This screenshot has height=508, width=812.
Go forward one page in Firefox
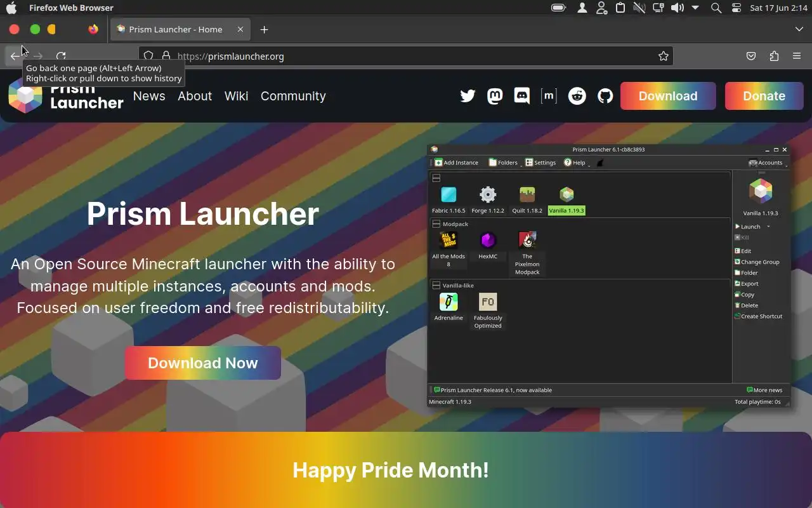point(38,56)
